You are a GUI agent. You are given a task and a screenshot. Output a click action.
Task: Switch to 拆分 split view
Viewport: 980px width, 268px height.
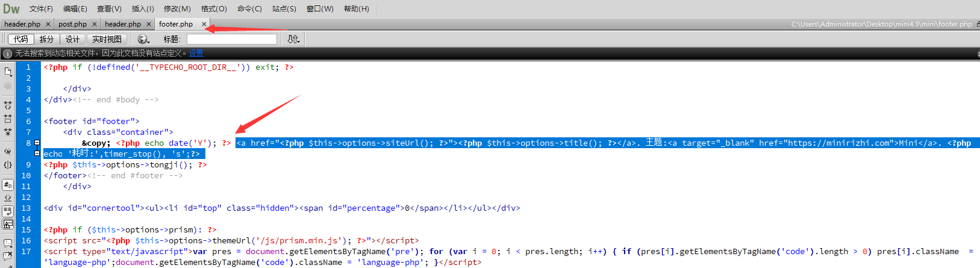(x=46, y=39)
